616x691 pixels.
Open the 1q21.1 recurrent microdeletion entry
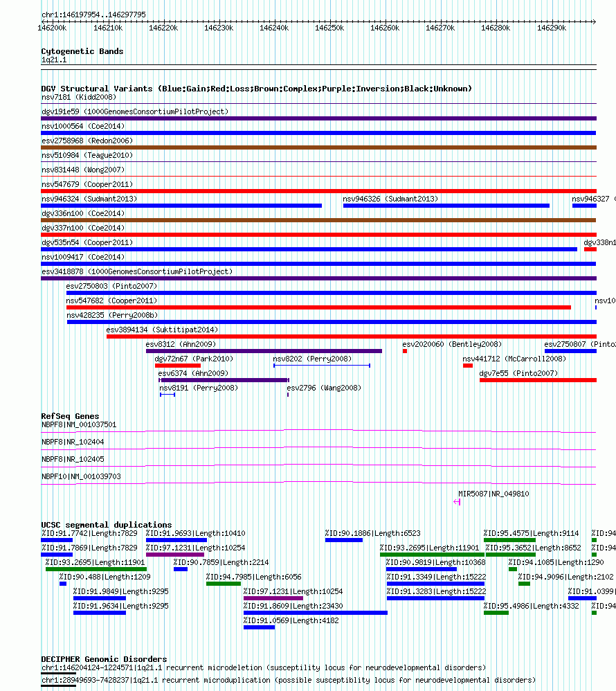click(x=264, y=667)
